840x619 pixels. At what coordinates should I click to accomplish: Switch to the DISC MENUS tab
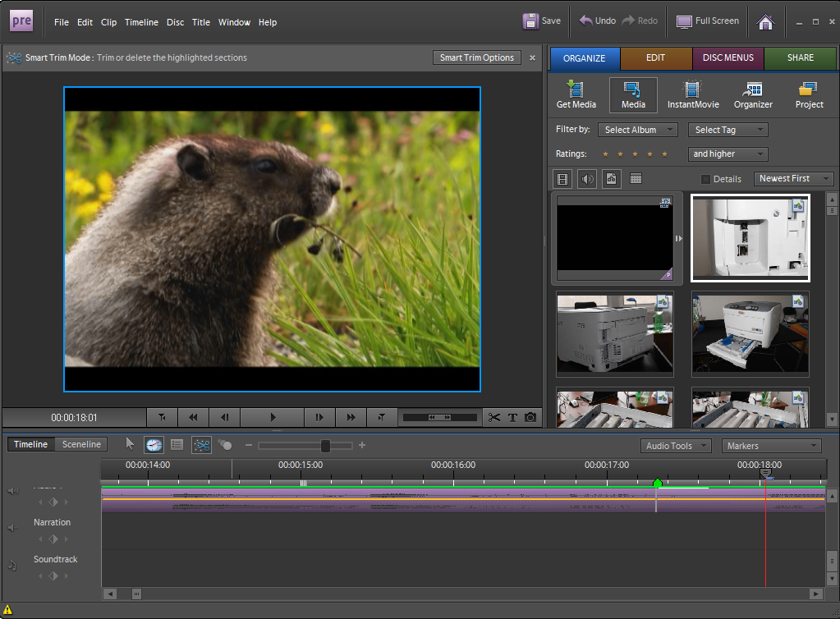pos(728,58)
